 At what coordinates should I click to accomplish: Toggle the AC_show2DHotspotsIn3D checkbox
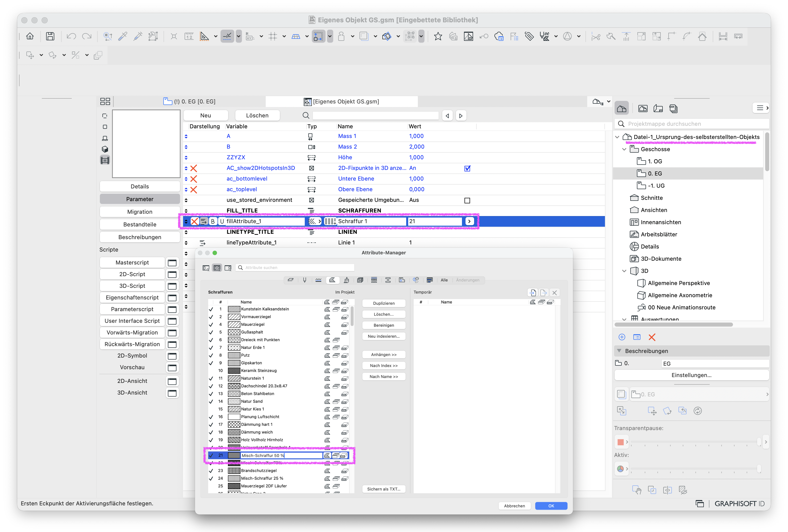pos(467,168)
